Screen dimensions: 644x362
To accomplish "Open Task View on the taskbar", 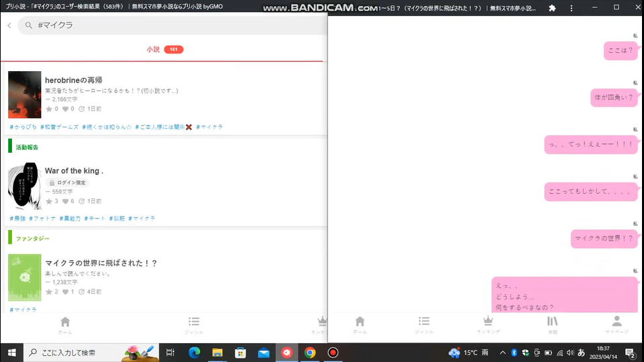I will click(x=170, y=353).
